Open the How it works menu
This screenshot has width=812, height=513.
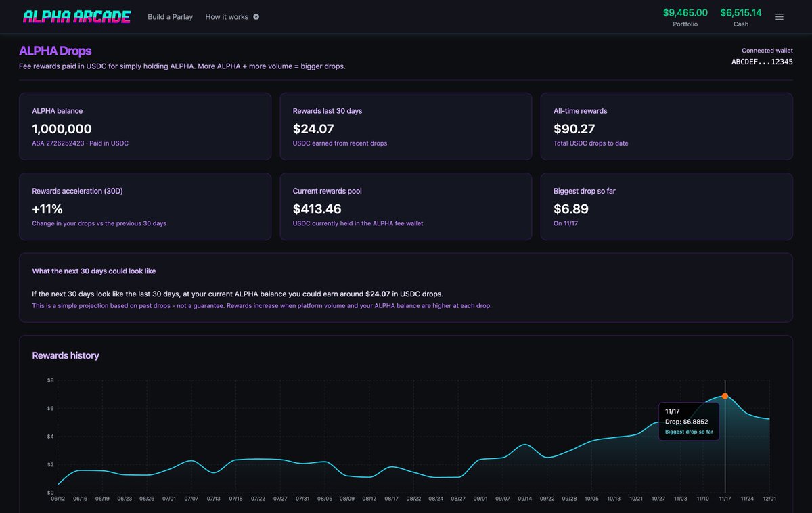(227, 16)
